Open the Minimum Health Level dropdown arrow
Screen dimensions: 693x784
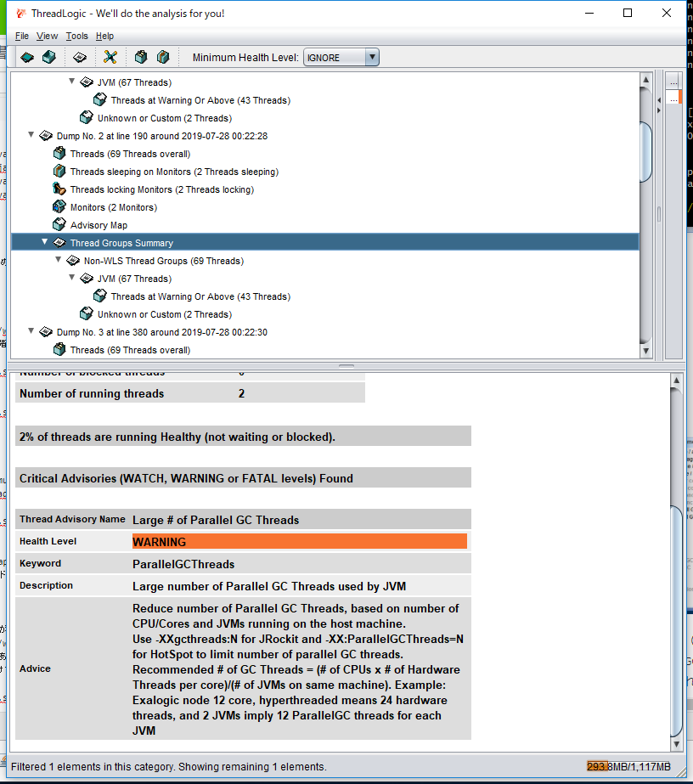pyautogui.click(x=372, y=58)
